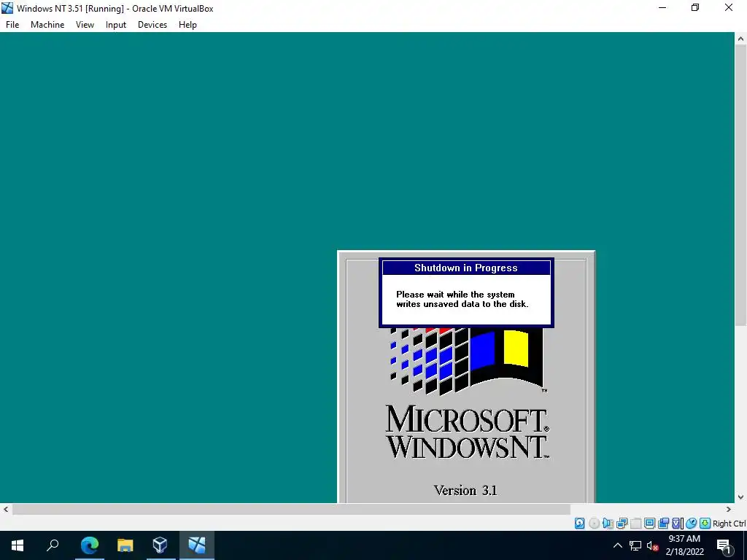Click the audio status icon in VirtualBox status bar
The image size is (747, 560).
pos(608,524)
